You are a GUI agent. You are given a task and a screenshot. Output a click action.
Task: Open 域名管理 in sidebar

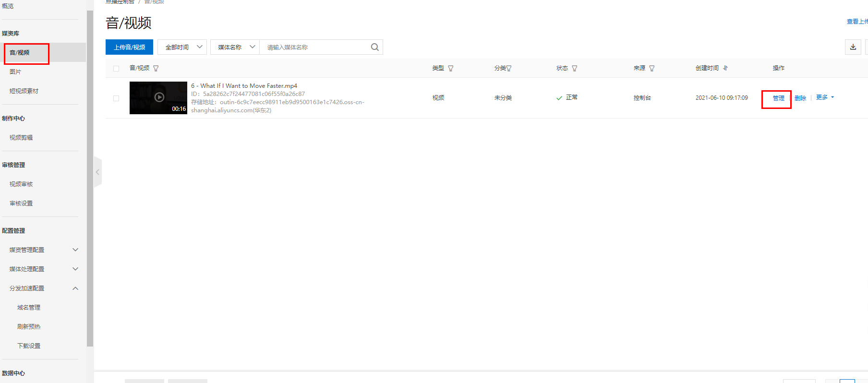pyautogui.click(x=29, y=308)
